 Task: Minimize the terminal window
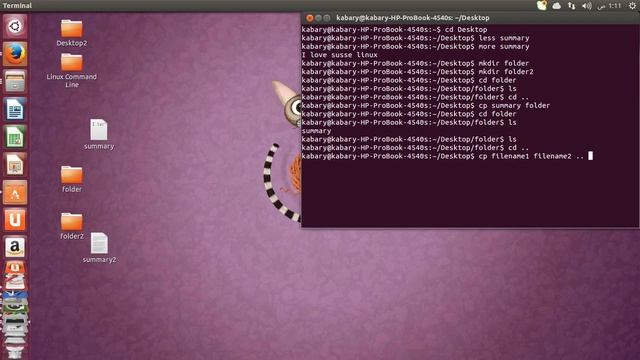318,18
